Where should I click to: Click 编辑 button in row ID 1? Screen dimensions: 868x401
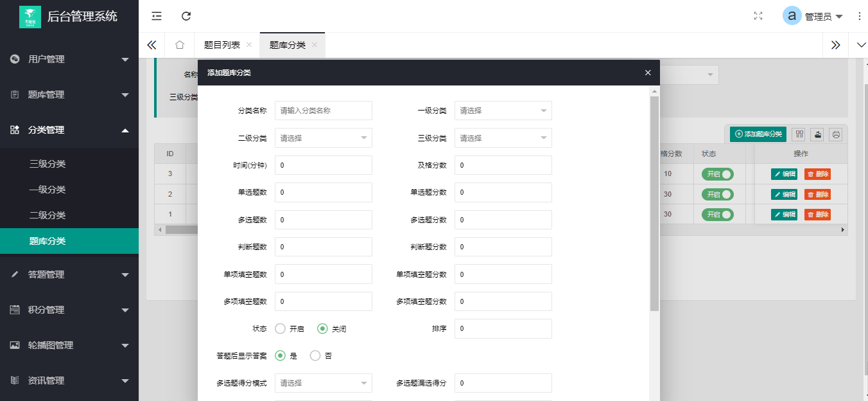tap(784, 214)
